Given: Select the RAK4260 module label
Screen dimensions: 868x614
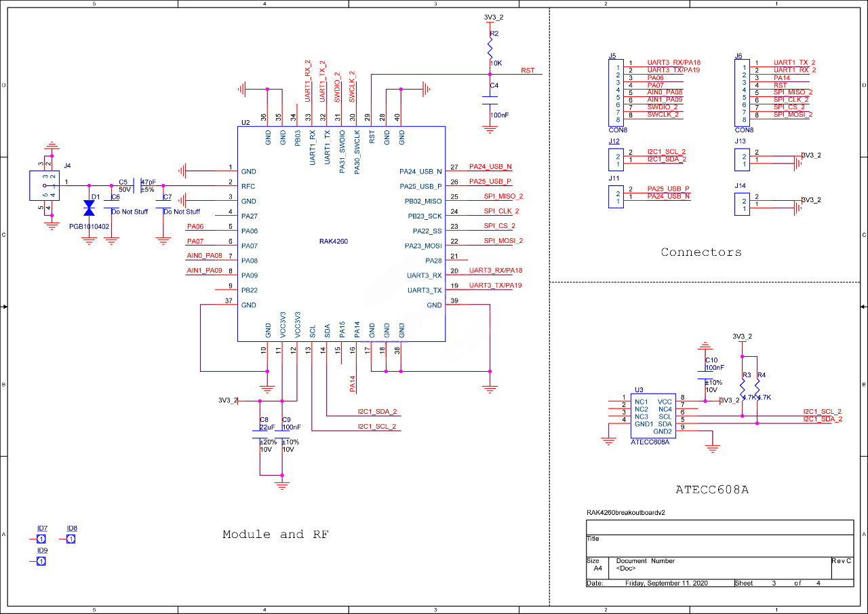Looking at the screenshot, I should pos(333,242).
